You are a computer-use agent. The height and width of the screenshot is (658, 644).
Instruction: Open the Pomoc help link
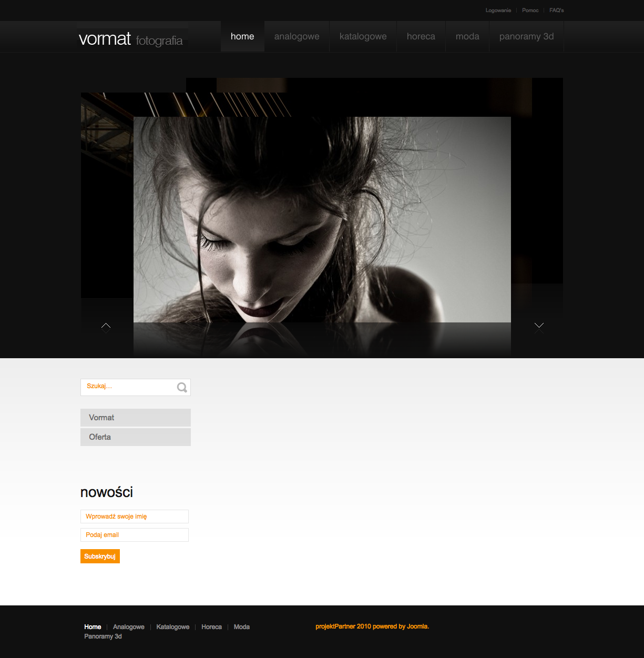[x=530, y=11]
